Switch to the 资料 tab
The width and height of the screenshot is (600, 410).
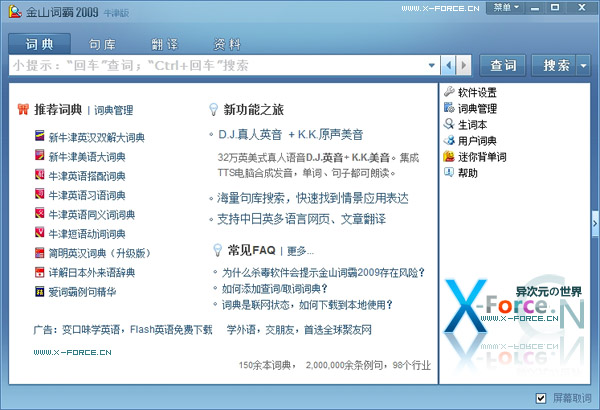click(227, 44)
